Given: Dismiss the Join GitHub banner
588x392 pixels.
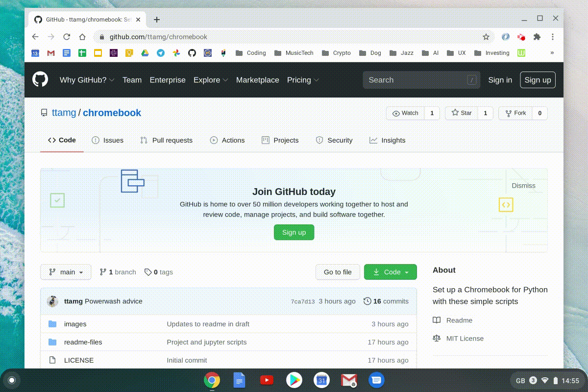Looking at the screenshot, I should pyautogui.click(x=523, y=186).
